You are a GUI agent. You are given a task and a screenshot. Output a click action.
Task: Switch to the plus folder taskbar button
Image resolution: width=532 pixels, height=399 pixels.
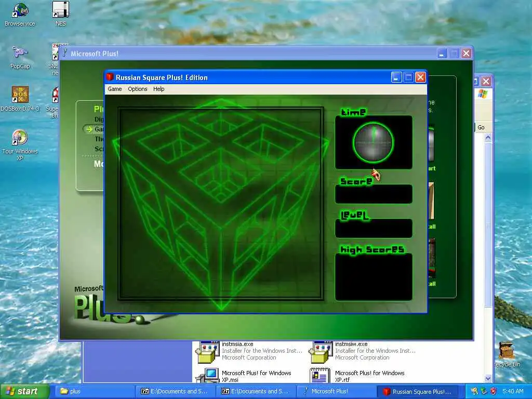(94, 391)
